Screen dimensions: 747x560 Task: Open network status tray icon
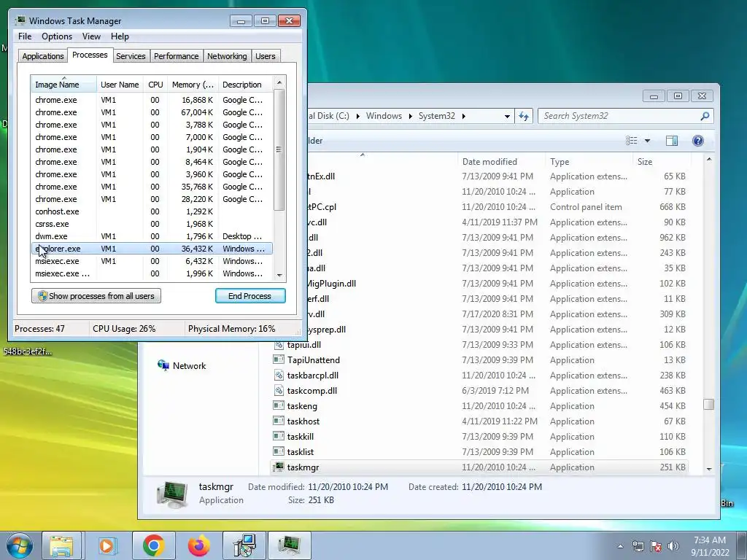click(638, 546)
